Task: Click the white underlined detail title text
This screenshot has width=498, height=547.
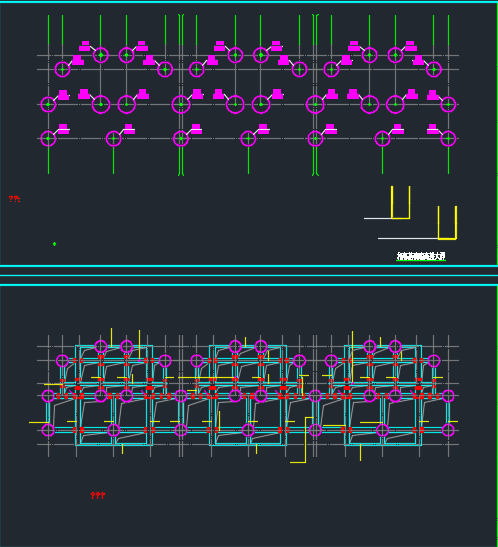Action: pyautogui.click(x=421, y=256)
